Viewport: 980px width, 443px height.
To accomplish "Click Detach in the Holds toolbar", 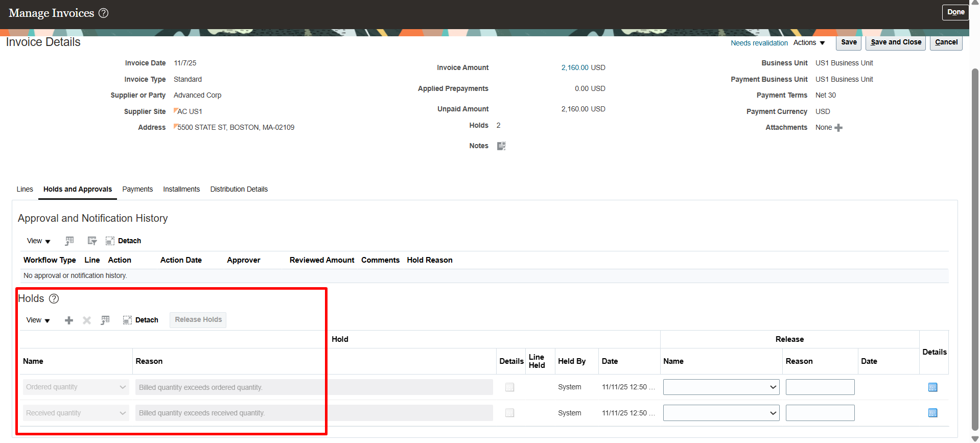I will (x=141, y=320).
